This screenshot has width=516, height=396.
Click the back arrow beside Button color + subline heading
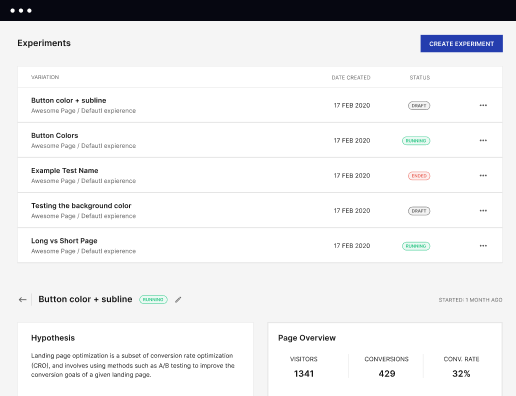(x=22, y=300)
